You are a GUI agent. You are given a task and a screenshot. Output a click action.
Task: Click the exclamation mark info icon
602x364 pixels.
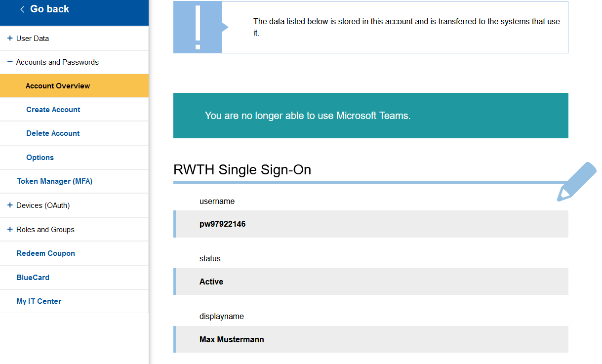tap(198, 27)
